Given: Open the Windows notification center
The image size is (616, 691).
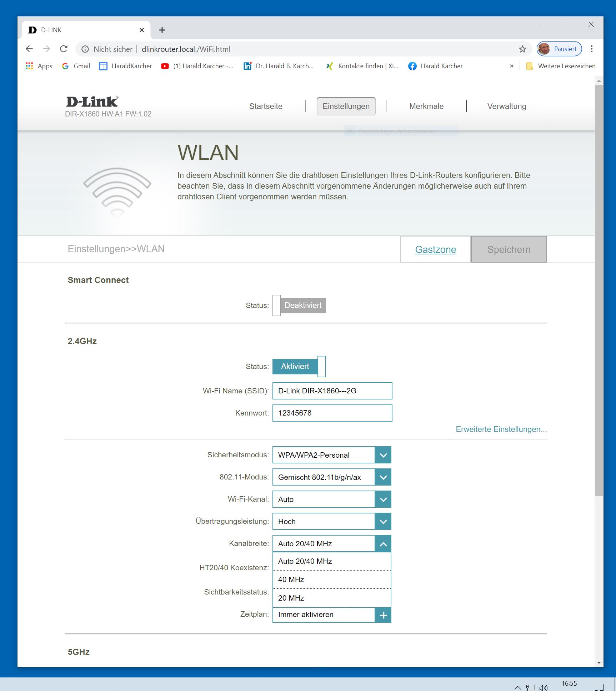Looking at the screenshot, I should 599,687.
